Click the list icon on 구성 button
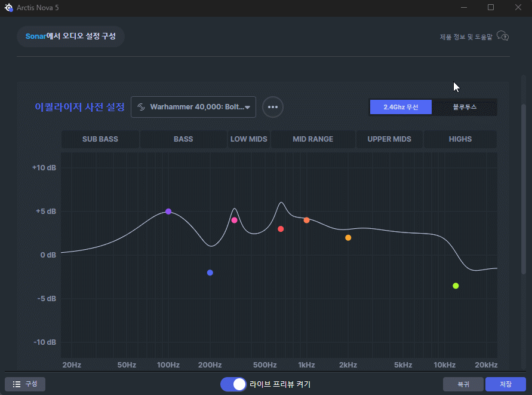The height and width of the screenshot is (395, 532). [17, 384]
